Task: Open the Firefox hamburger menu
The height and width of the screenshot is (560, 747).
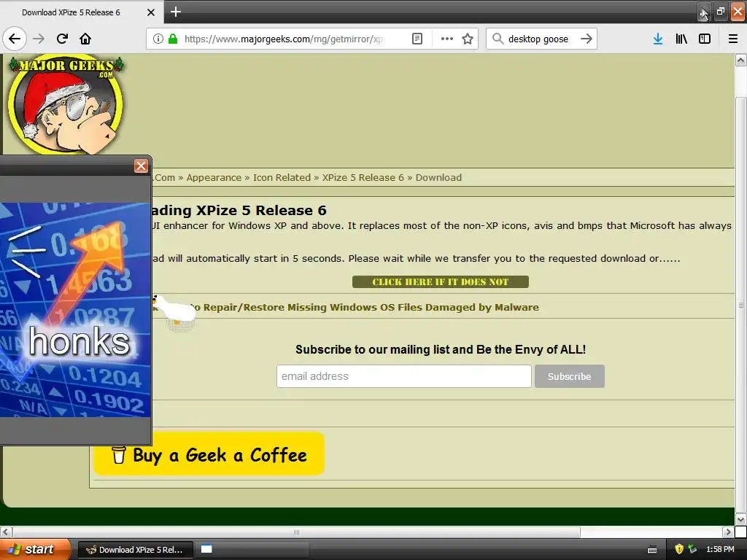Action: [733, 39]
